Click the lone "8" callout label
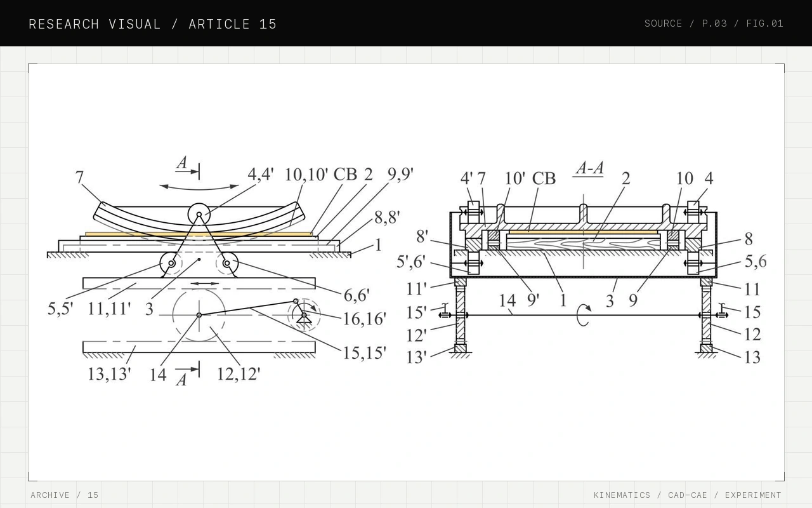Image resolution: width=812 pixels, height=508 pixels. 749,239
